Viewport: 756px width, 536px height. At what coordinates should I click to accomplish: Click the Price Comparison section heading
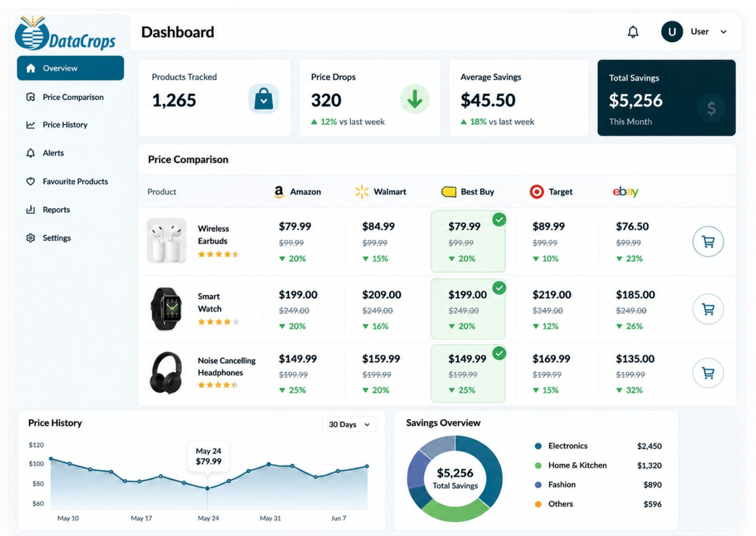(188, 159)
